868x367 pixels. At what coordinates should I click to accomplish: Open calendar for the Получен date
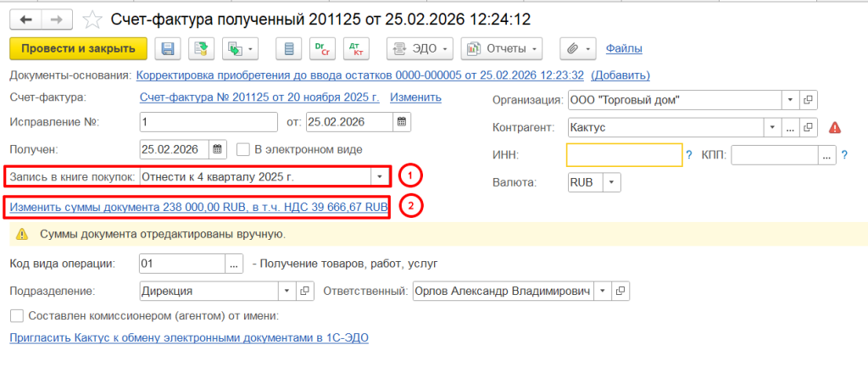tap(218, 149)
